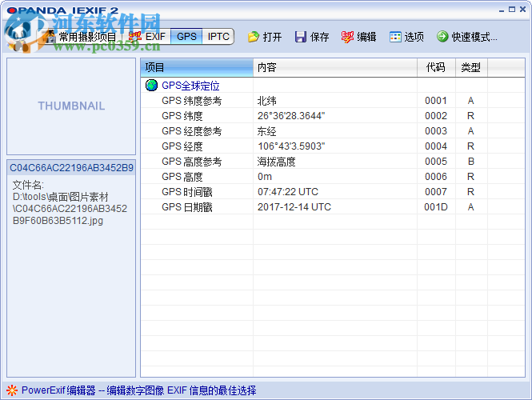Select the GPS 经度参考 row
The height and width of the screenshot is (400, 532).
[x=333, y=131]
